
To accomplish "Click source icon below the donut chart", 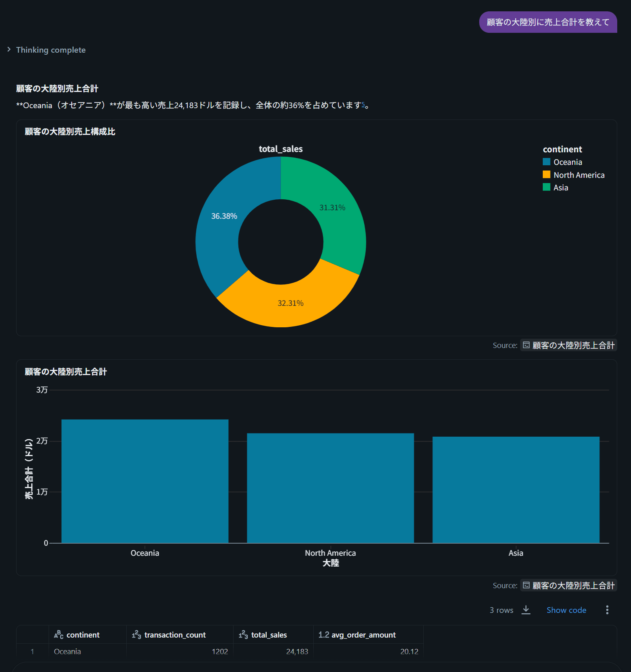I will (x=526, y=345).
